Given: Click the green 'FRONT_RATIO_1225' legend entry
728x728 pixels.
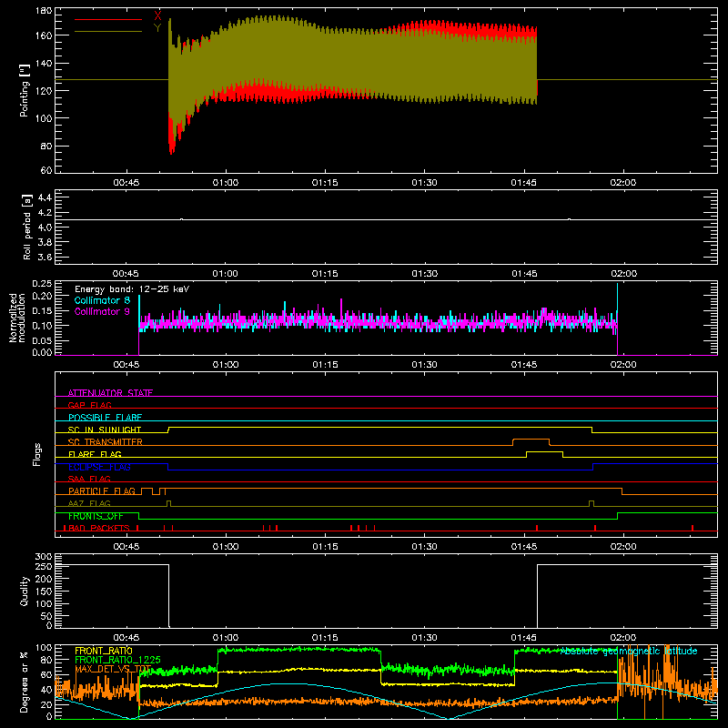Looking at the screenshot, I should [118, 660].
